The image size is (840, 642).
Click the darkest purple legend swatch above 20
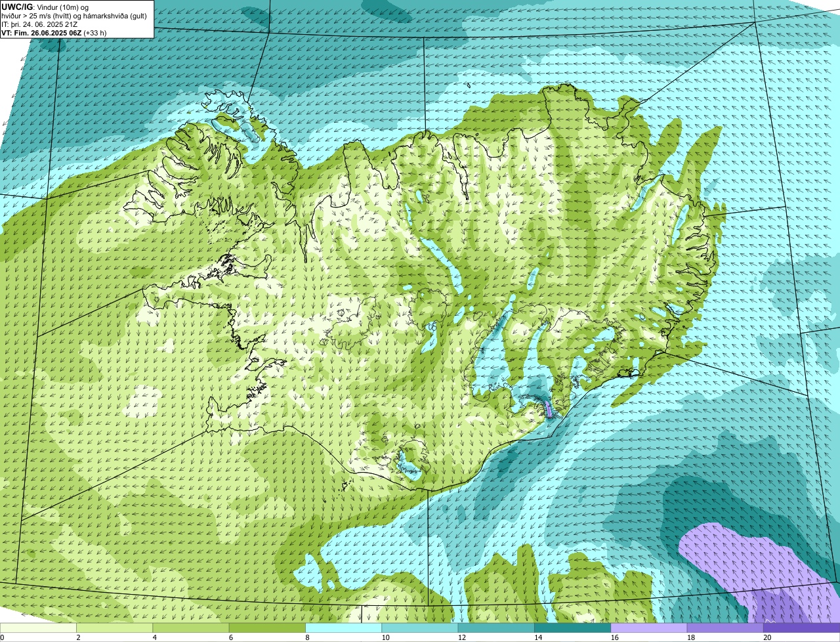(801, 628)
